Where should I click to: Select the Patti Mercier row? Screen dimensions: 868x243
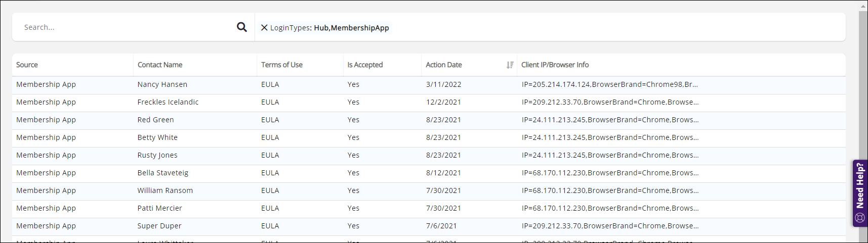pos(160,208)
